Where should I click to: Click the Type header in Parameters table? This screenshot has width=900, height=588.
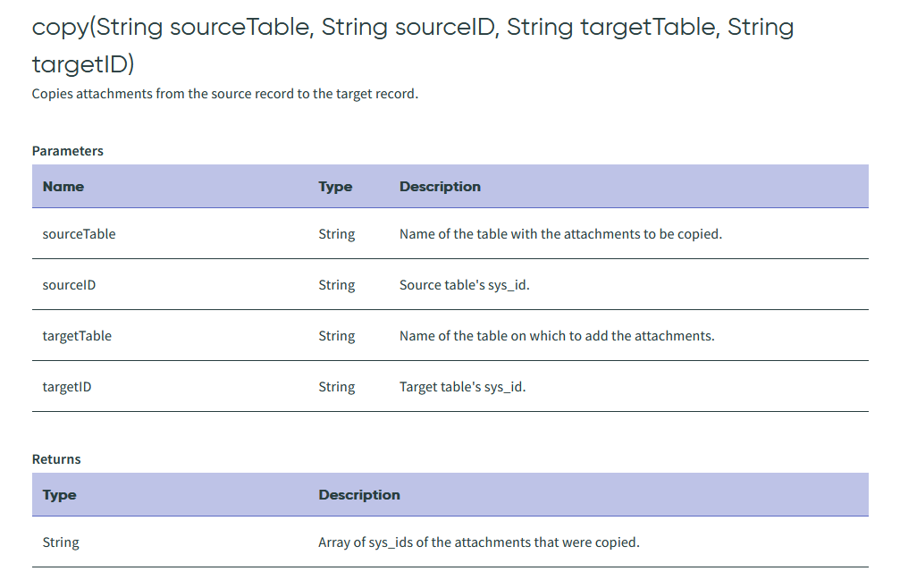(x=335, y=187)
